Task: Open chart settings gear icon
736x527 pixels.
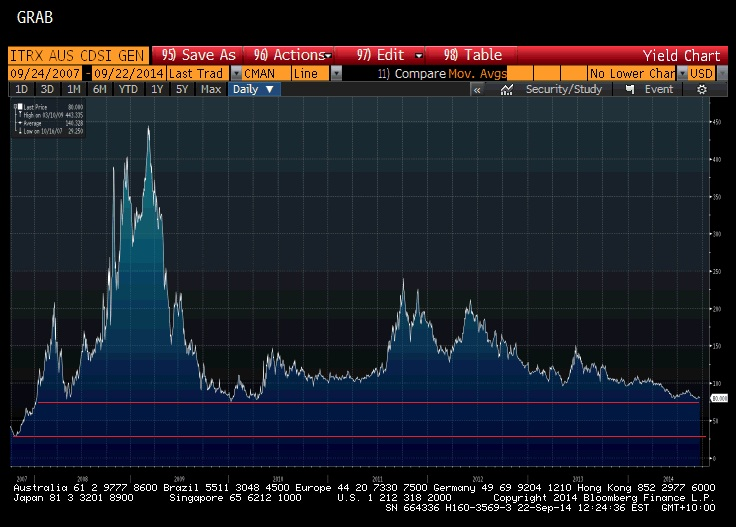Action: coord(702,89)
